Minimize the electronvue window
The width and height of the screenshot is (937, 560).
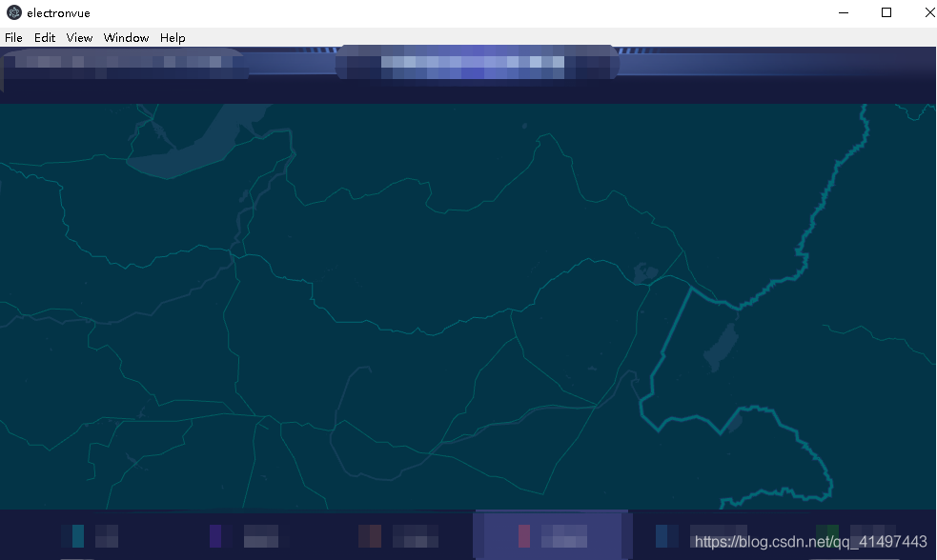coord(844,12)
